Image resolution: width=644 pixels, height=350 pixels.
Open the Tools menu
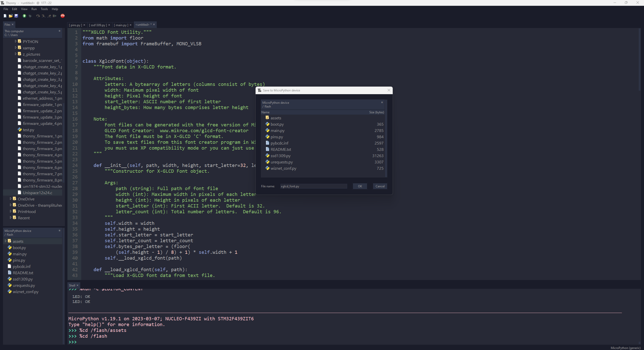tap(44, 9)
